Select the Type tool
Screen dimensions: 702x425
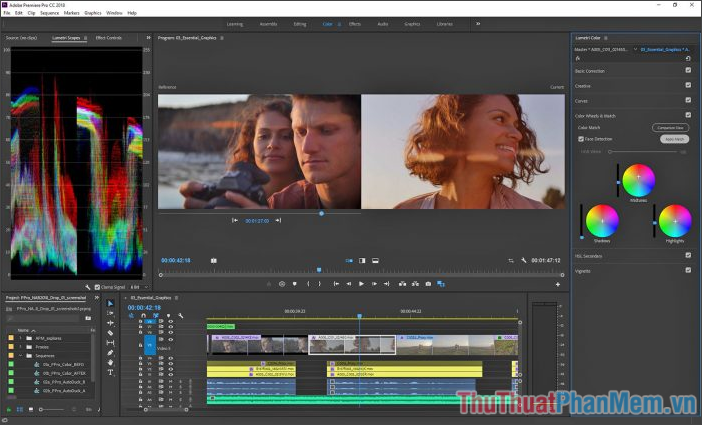coord(110,372)
